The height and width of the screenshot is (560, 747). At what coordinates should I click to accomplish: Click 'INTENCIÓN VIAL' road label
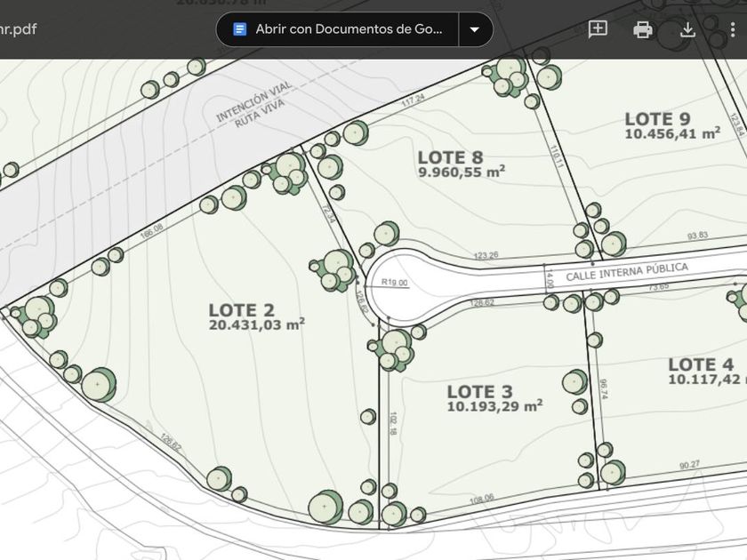(253, 101)
